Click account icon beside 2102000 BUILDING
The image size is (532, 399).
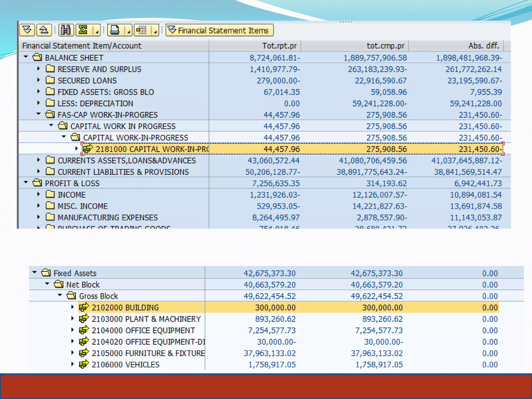tap(84, 307)
